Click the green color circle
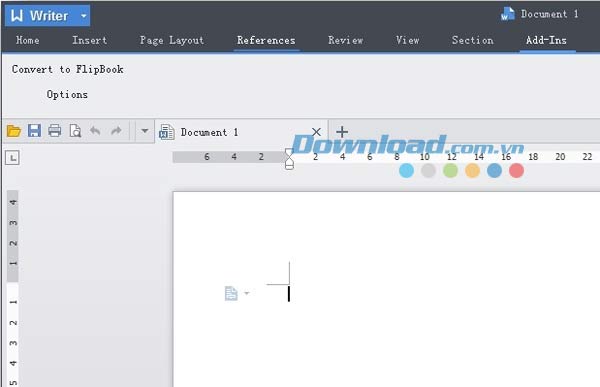Screen dimensions: 600x387 coord(450,170)
